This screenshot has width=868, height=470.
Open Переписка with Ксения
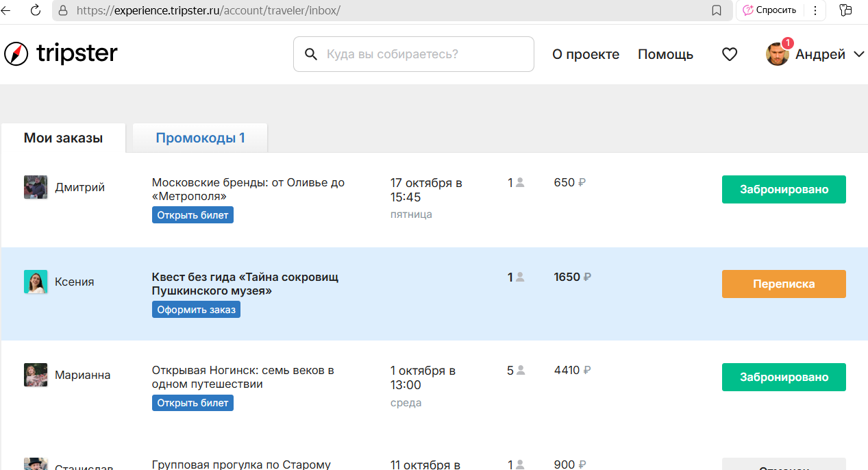pyautogui.click(x=784, y=284)
